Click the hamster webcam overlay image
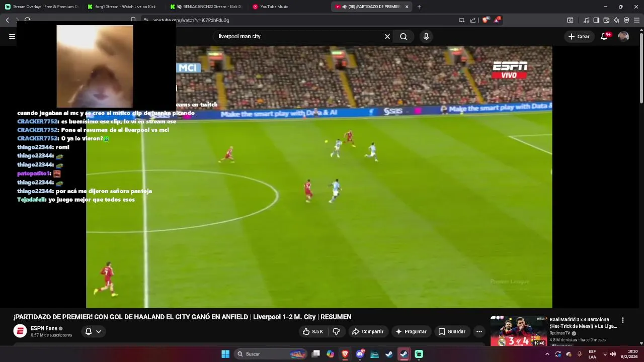This screenshot has width=644, height=362. click(x=95, y=66)
